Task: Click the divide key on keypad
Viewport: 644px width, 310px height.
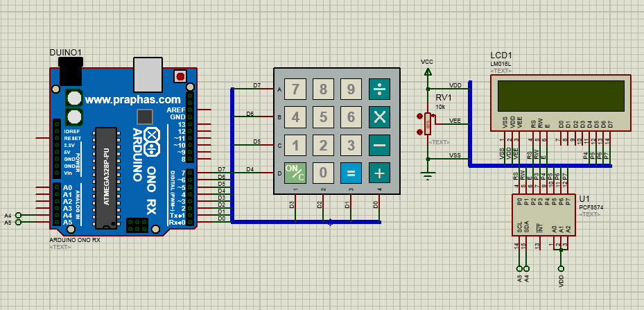Action: pyautogui.click(x=379, y=89)
